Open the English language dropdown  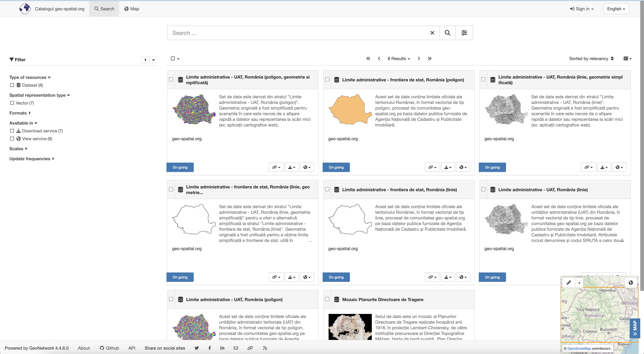(x=616, y=9)
